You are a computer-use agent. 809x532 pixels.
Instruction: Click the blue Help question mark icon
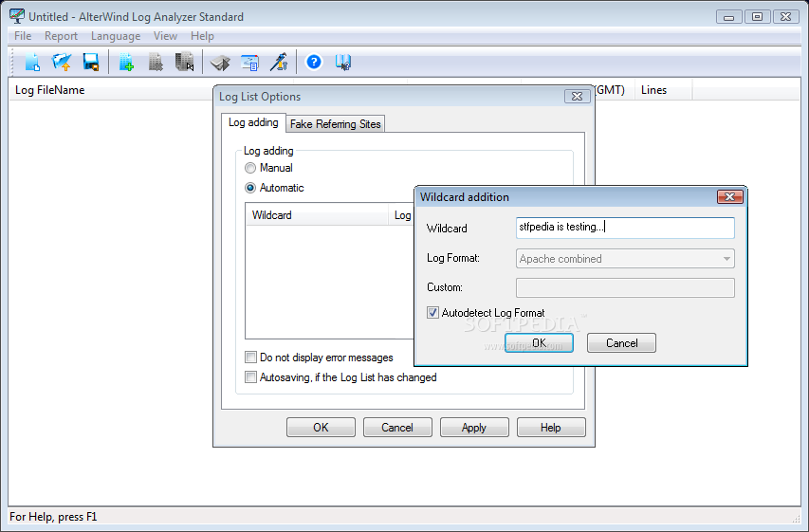[314, 62]
